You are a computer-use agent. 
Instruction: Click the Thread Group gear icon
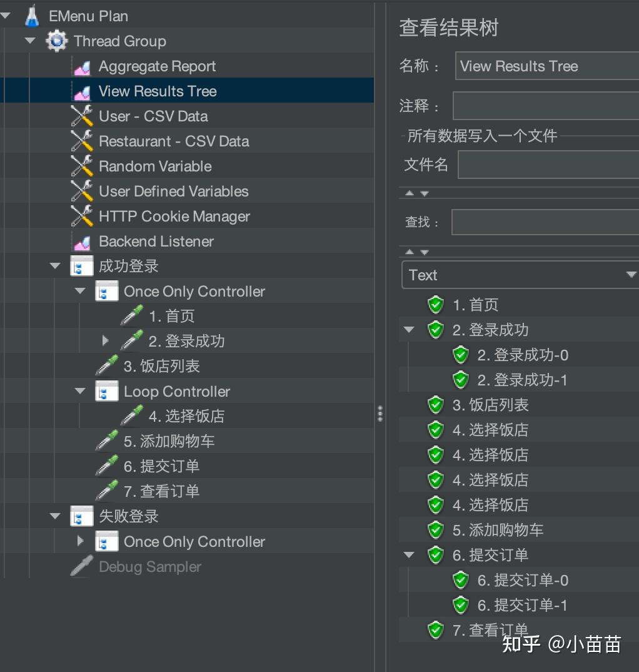[x=57, y=41]
